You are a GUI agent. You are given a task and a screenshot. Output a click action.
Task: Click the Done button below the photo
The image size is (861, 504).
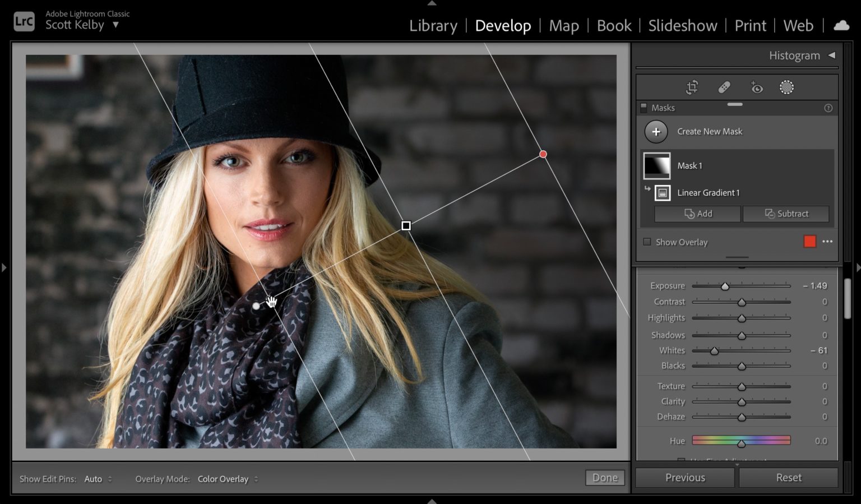pyautogui.click(x=604, y=477)
